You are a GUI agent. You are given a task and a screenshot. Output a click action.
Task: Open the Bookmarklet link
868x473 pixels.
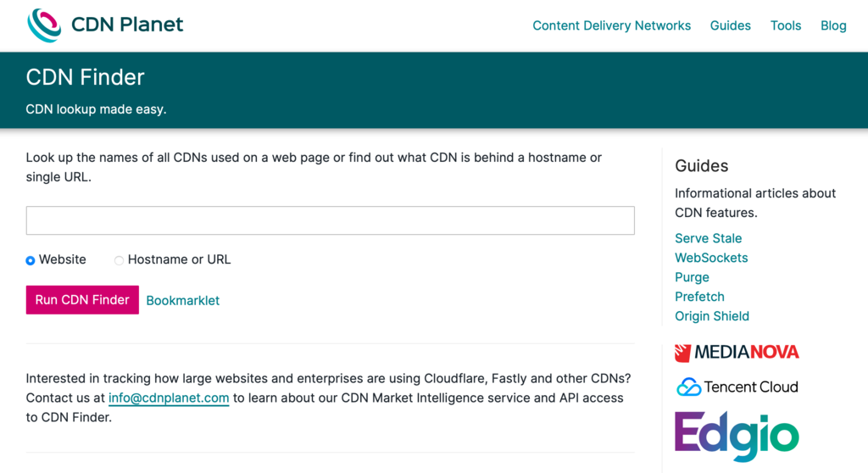tap(182, 300)
